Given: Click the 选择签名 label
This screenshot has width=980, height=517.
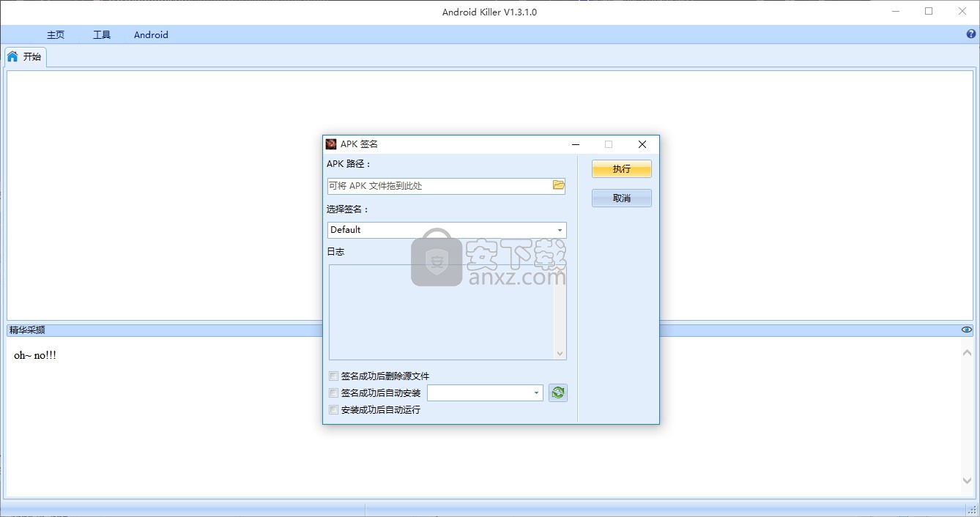Looking at the screenshot, I should 348,209.
